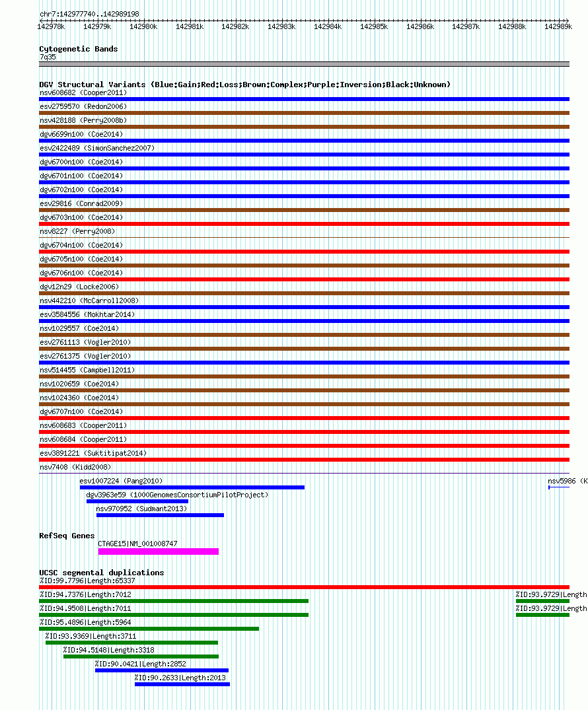Image resolution: width=588 pixels, height=710 pixels.
Task: Click dgv6701n100 (Coe2014) label
Action: click(x=81, y=176)
